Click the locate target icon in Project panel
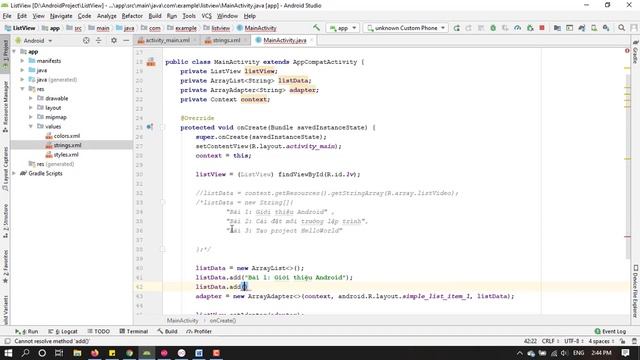This screenshot has height=360, width=640. coord(86,40)
